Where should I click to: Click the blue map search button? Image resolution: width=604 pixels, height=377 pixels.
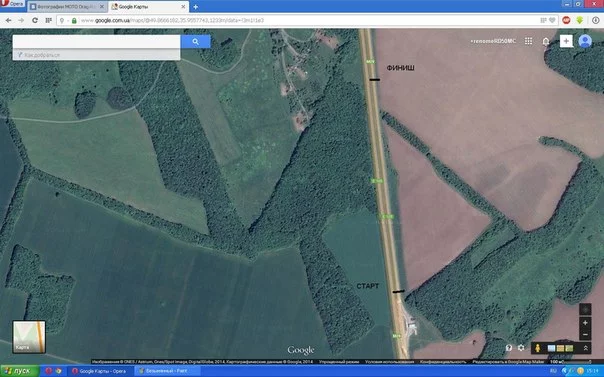(x=195, y=42)
